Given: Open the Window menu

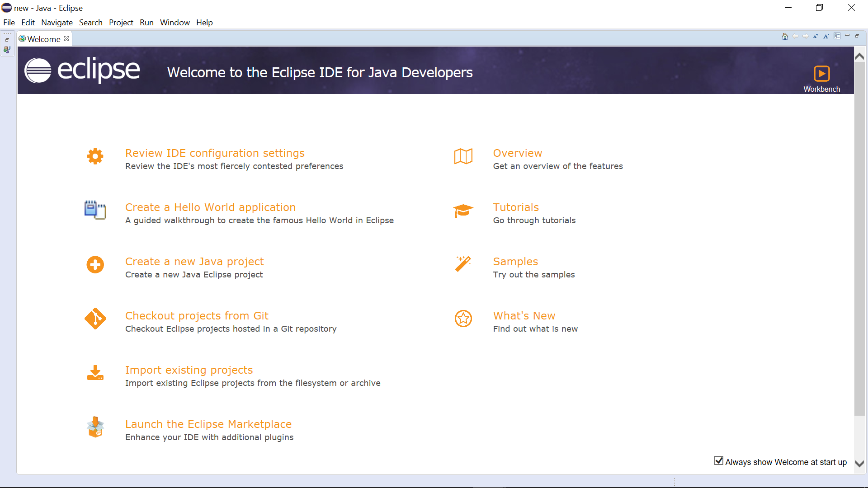Looking at the screenshot, I should click(x=175, y=23).
